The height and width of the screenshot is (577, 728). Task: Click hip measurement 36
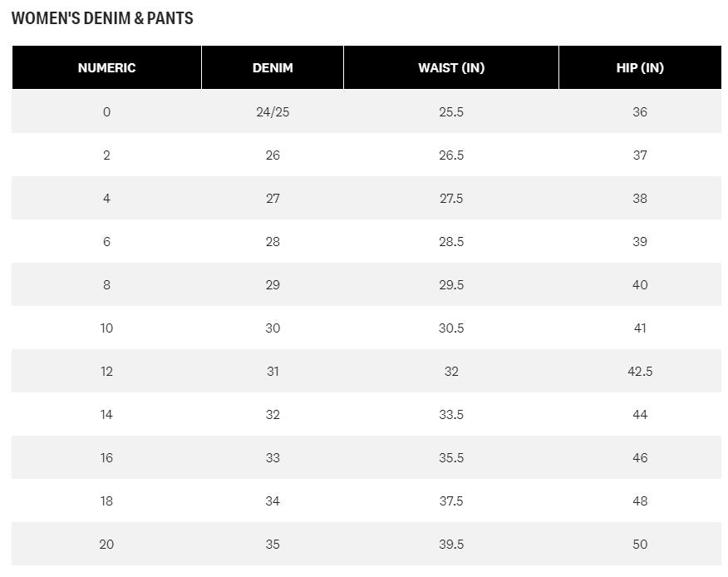pos(640,112)
